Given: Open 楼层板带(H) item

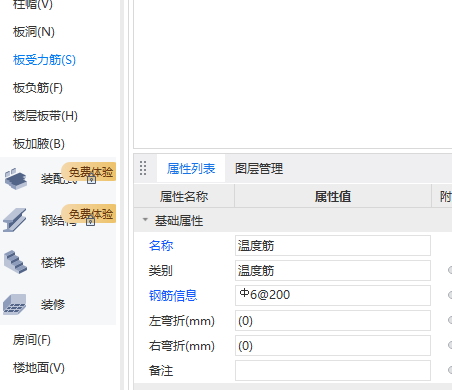Looking at the screenshot, I should click(x=45, y=116).
